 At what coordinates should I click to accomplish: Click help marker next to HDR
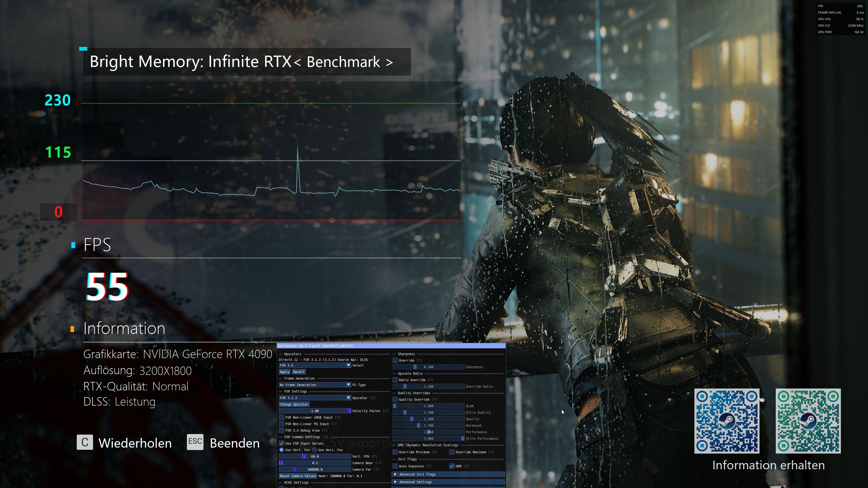[x=466, y=466]
